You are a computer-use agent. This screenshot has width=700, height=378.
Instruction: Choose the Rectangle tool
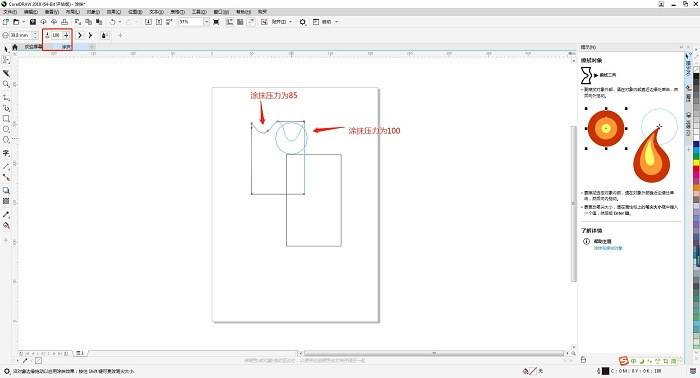click(x=6, y=118)
